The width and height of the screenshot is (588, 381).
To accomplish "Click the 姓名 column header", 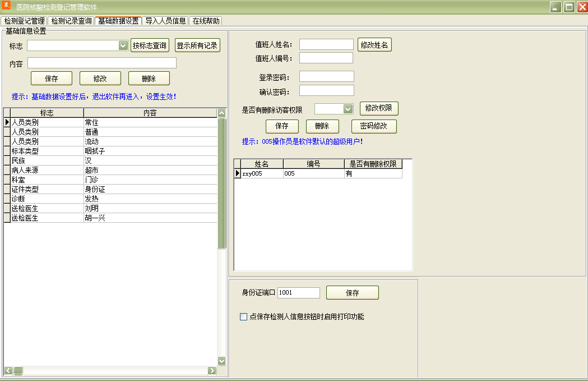I will tap(262, 164).
